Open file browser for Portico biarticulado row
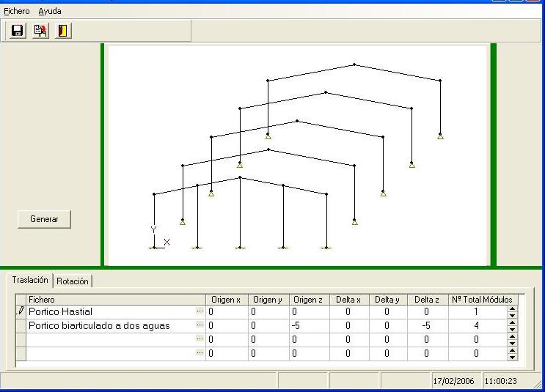The image size is (545, 392). [x=200, y=325]
